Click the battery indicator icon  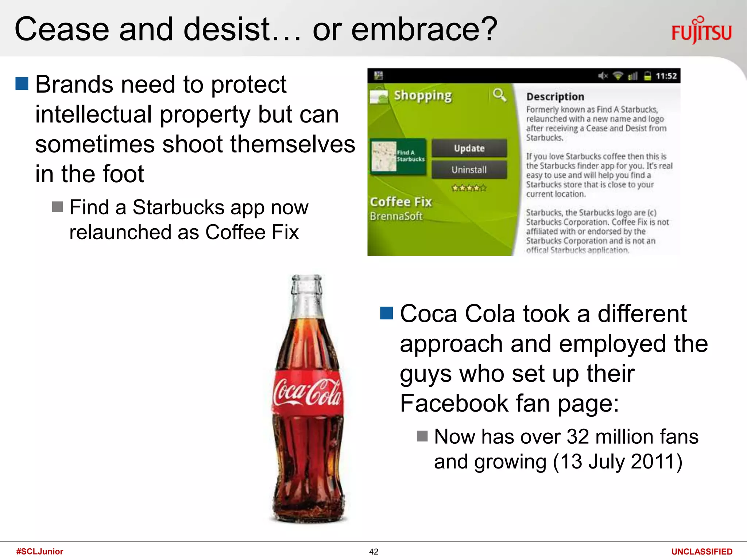pos(647,76)
